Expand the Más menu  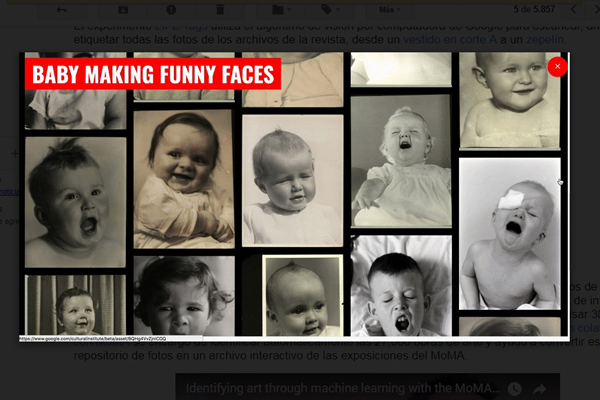pos(390,10)
